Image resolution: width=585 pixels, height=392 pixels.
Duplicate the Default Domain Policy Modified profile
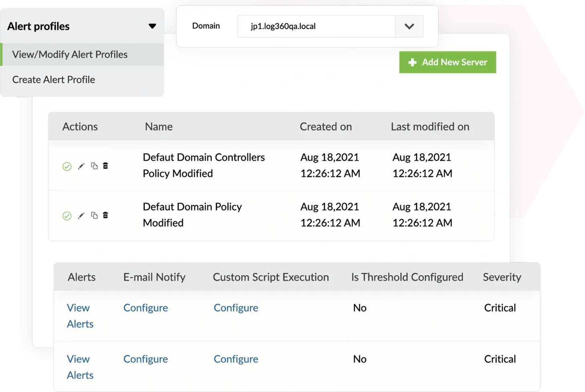click(x=94, y=215)
